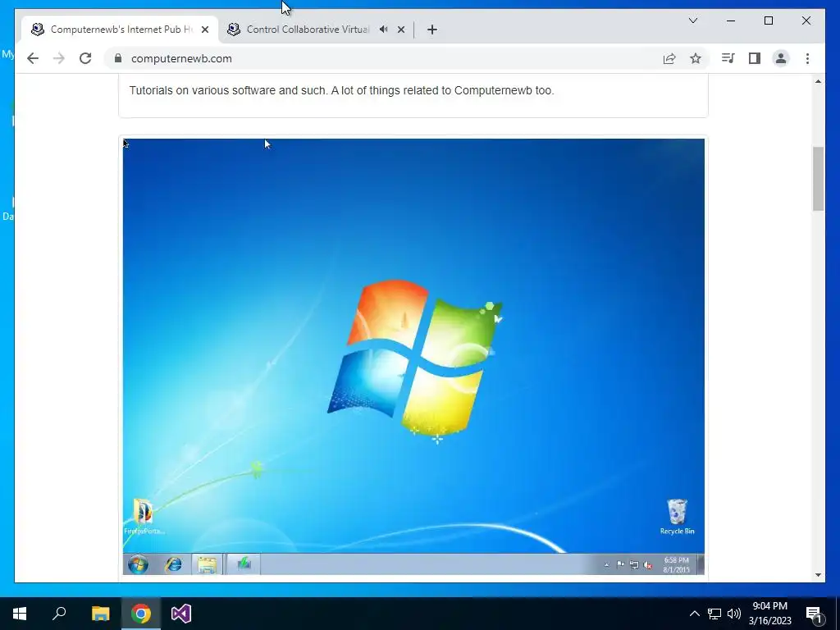Click the 9:04 PM taskbar clock
This screenshot has width=840, height=630.
click(769, 614)
